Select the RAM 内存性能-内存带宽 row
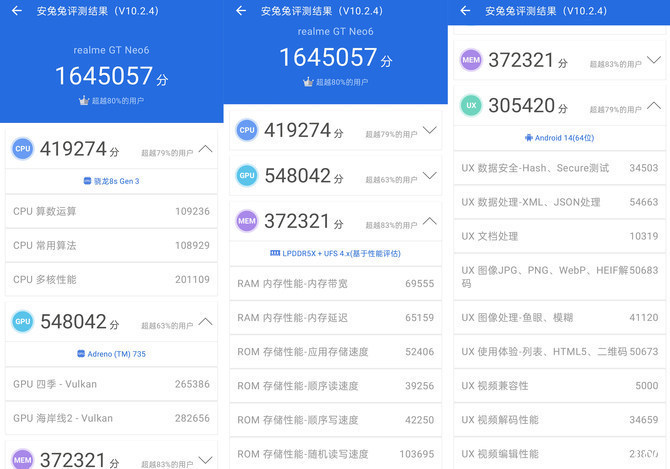This screenshot has width=670, height=469. pos(335,283)
